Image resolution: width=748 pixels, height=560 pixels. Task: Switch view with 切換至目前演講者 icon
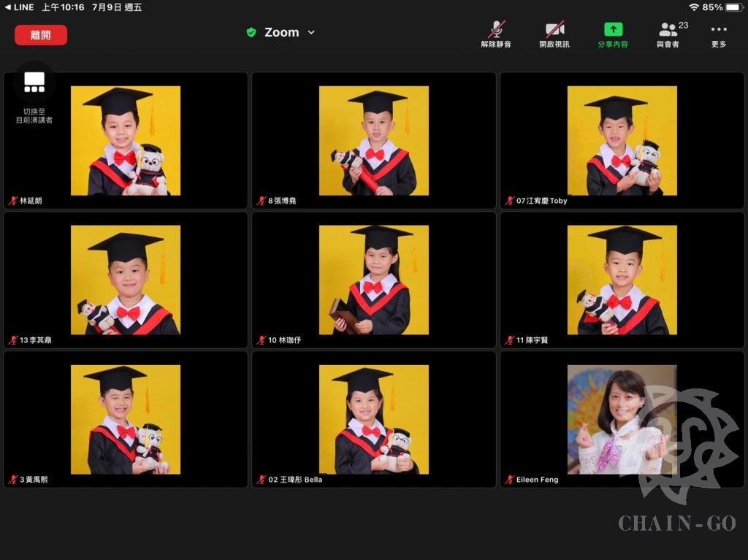(x=34, y=82)
